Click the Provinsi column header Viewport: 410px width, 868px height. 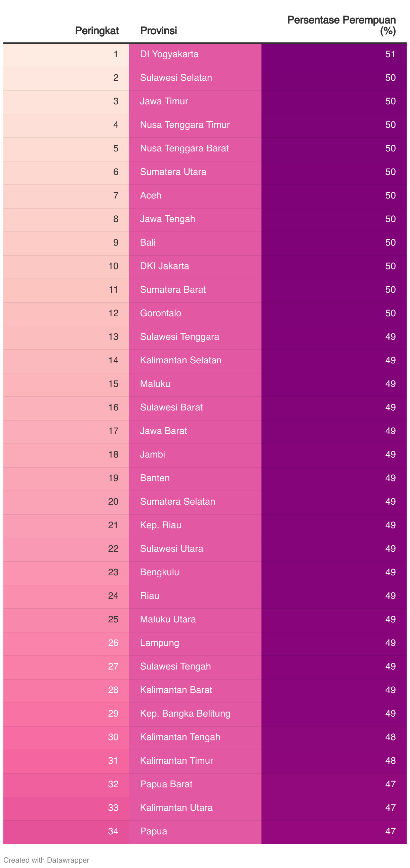(158, 31)
